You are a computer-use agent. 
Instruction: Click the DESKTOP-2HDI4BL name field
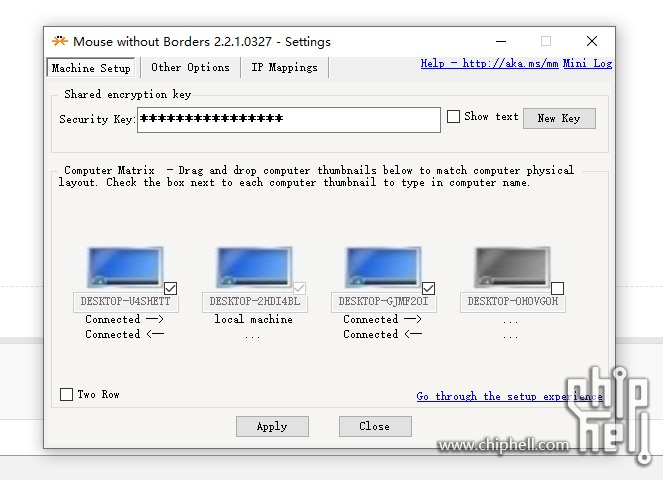coord(255,302)
